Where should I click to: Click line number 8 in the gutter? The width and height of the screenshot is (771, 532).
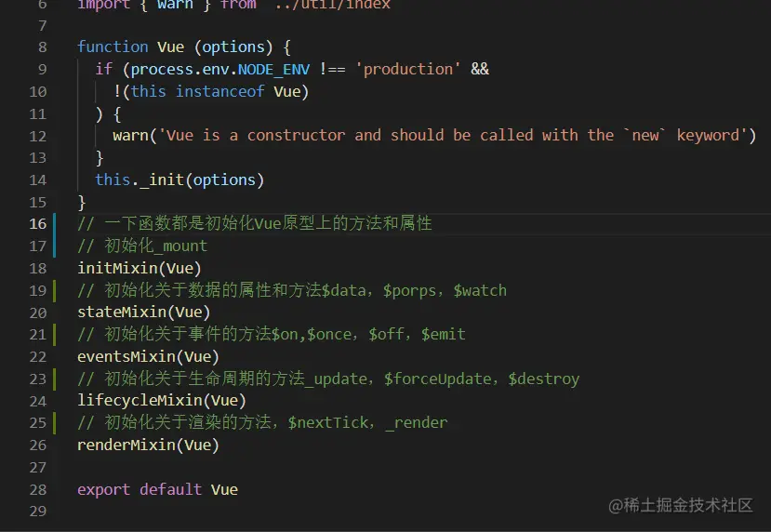[x=42, y=47]
